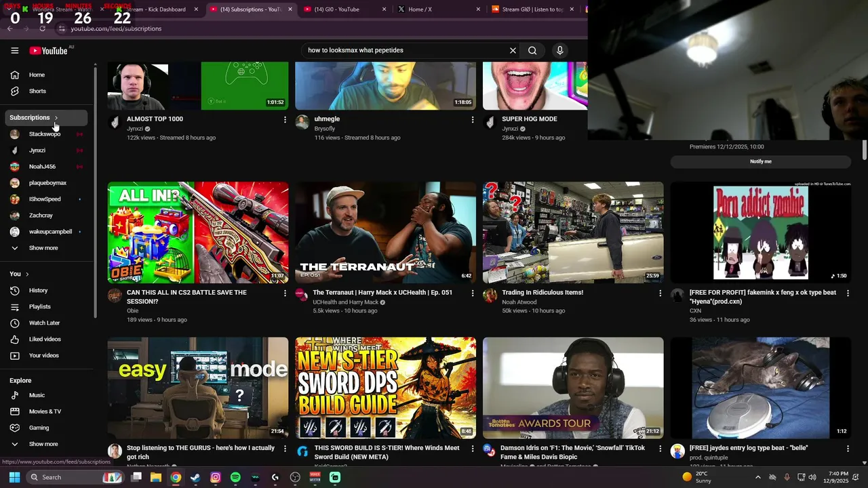Play The Terranaut video thumbnail
Image resolution: width=868 pixels, height=488 pixels.
coord(385,232)
